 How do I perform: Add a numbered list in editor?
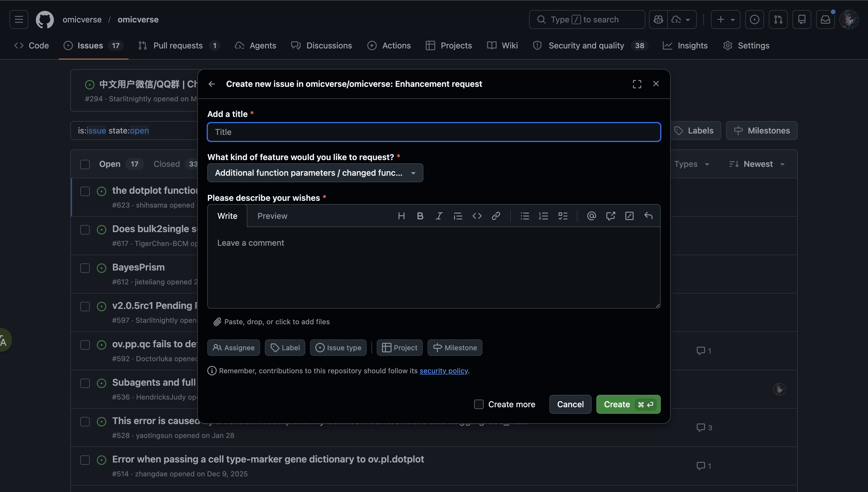[544, 216]
